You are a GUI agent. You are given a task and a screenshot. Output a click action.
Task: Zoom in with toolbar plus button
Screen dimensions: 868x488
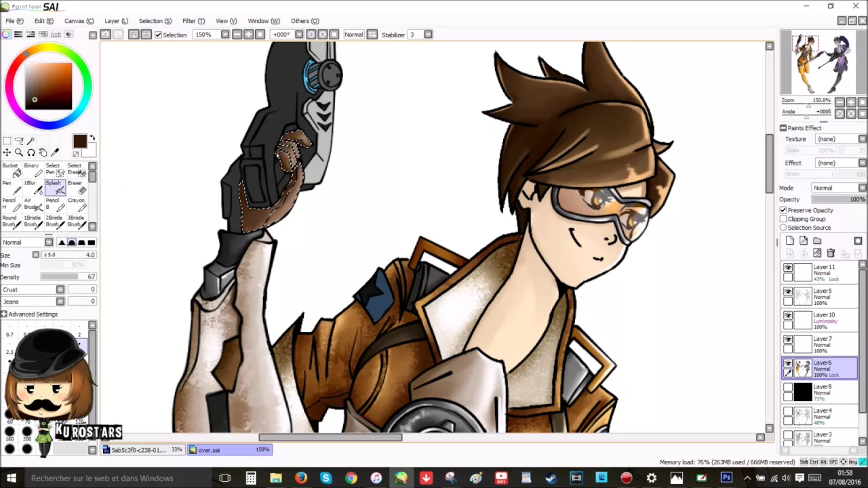pyautogui.click(x=248, y=35)
